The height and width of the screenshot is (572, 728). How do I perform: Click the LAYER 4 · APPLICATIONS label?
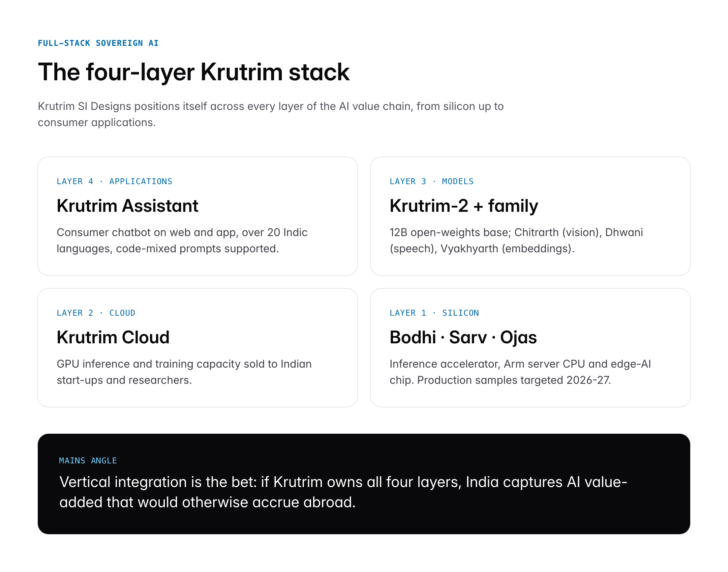point(115,181)
